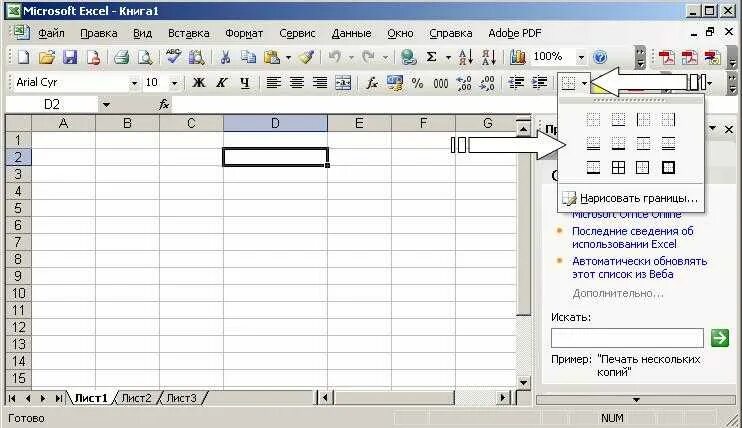Choose Thick Box Border in palette
742x428 pixels.
(668, 167)
